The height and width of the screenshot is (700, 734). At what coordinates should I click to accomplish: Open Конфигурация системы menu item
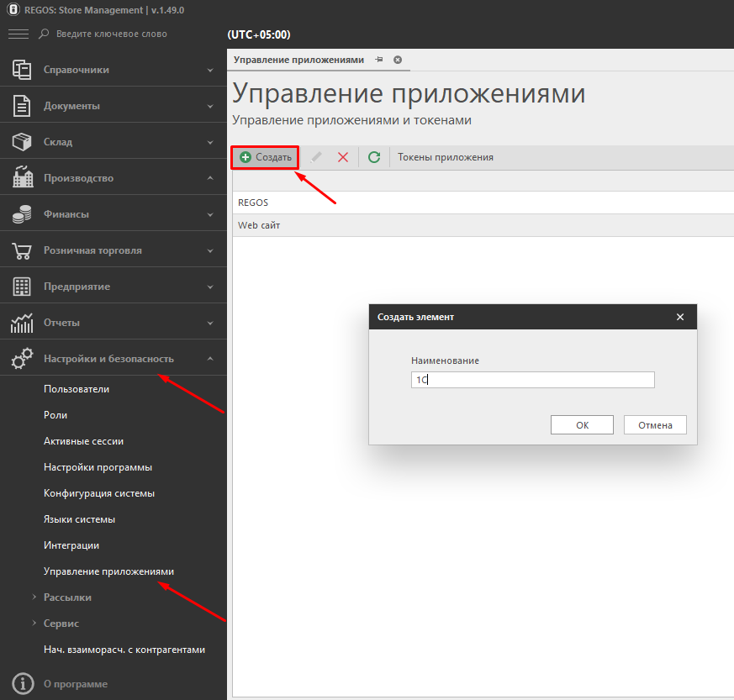coord(98,493)
